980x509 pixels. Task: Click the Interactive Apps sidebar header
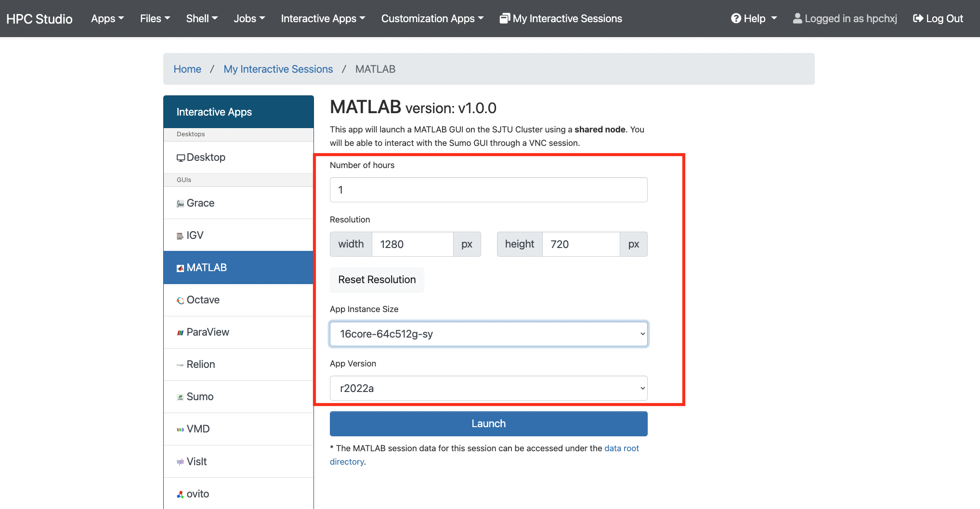coord(238,112)
